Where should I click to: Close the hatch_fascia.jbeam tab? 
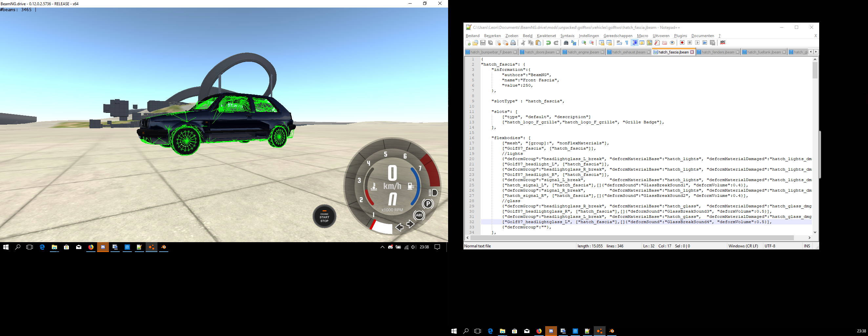(x=692, y=52)
